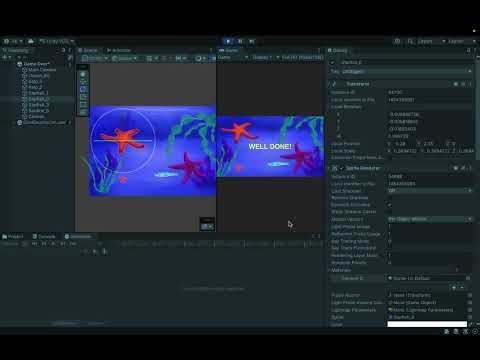Click the WELL DONE! text in Game view
Screen dimensions: 480x360
click(270, 146)
